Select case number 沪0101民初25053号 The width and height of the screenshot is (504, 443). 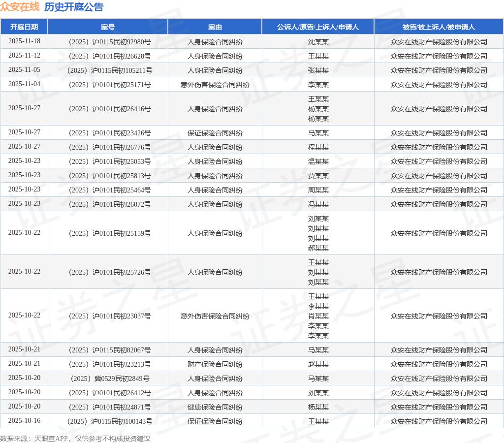pos(110,162)
